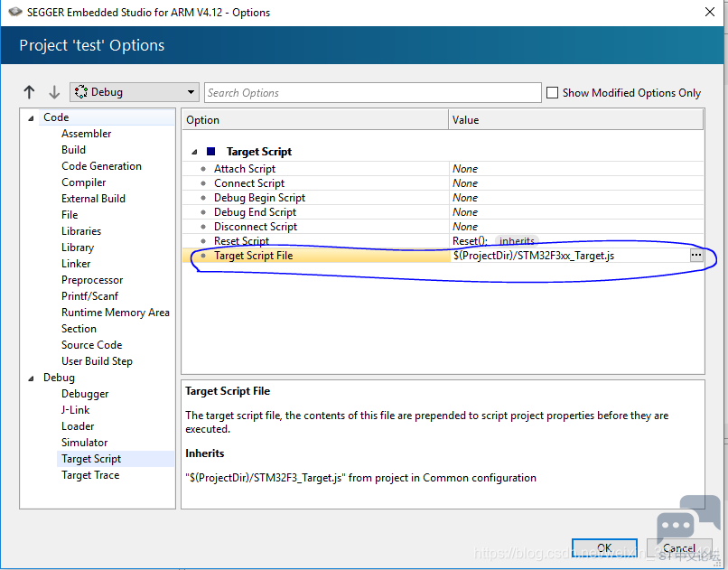This screenshot has width=728, height=570.
Task: Select Target Script in the tree
Action: point(91,459)
